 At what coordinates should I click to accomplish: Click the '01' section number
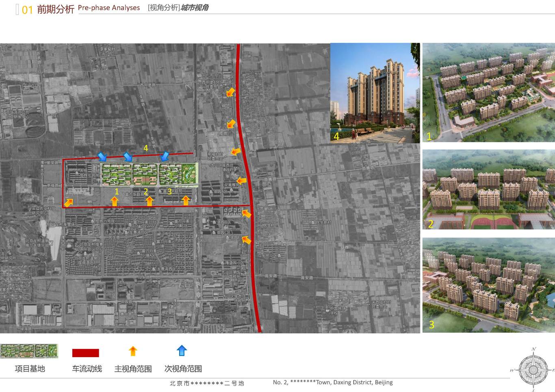(x=27, y=10)
